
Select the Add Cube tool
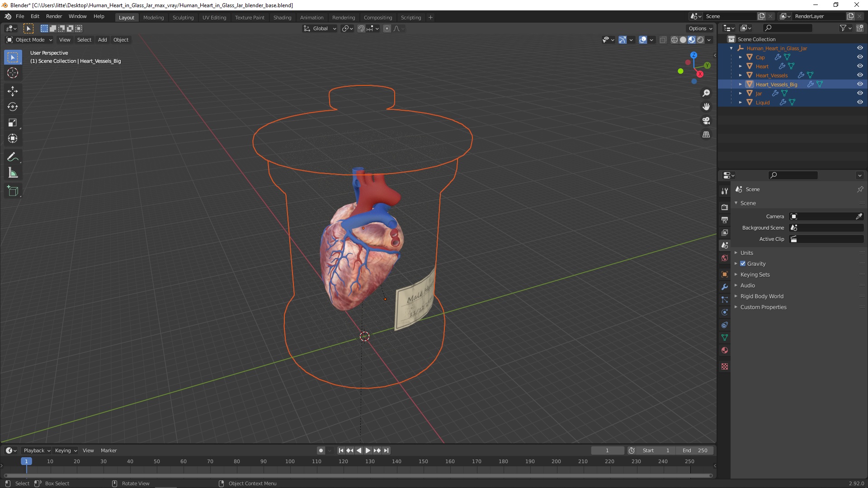pos(13,191)
